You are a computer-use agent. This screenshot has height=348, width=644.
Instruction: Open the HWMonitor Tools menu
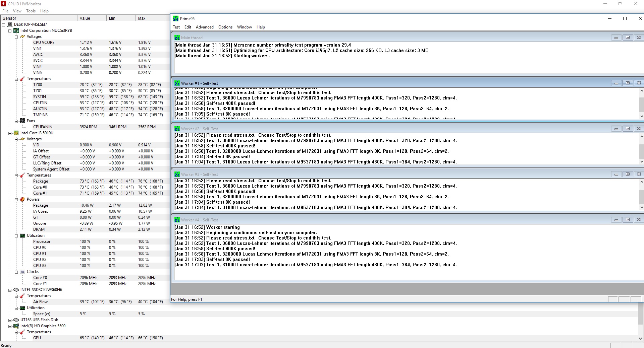pos(31,11)
